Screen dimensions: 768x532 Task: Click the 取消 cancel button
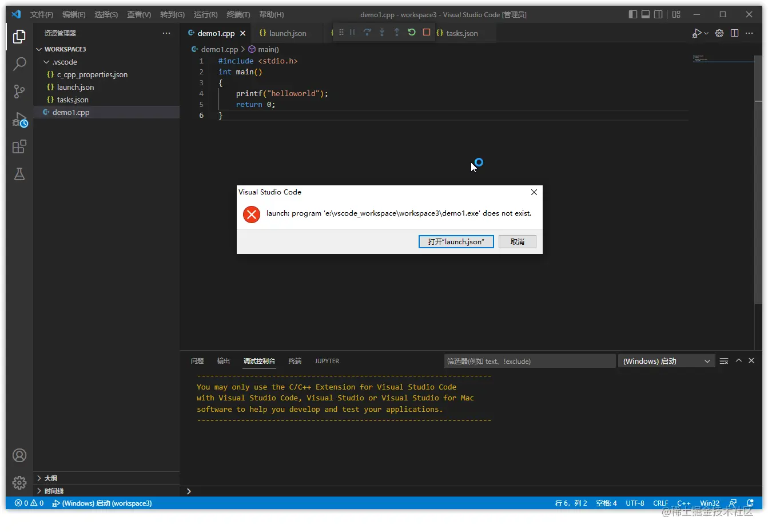518,242
